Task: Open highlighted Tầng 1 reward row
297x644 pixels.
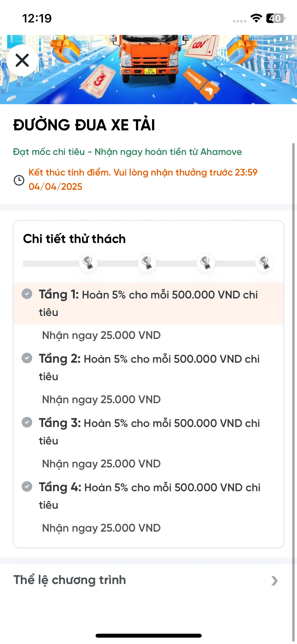Action: point(148,303)
